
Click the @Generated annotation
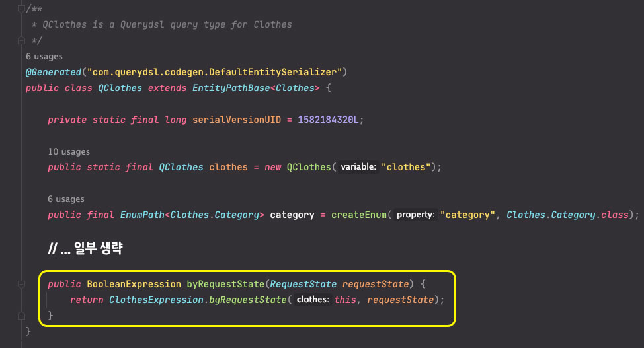(x=54, y=72)
